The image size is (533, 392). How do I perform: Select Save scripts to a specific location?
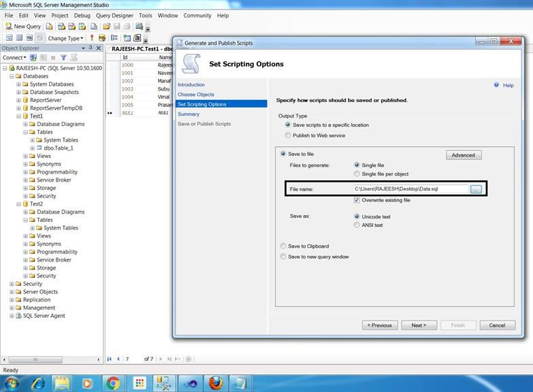288,125
